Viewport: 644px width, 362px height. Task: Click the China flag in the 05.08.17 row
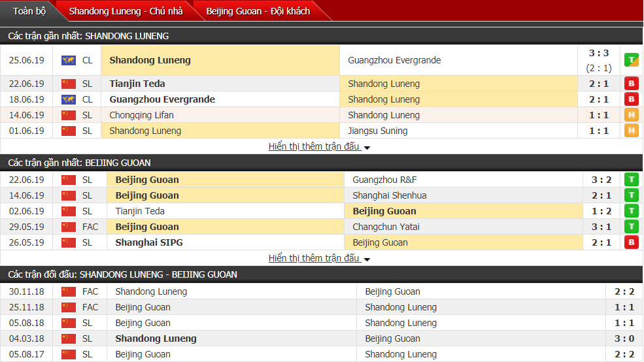(x=69, y=354)
